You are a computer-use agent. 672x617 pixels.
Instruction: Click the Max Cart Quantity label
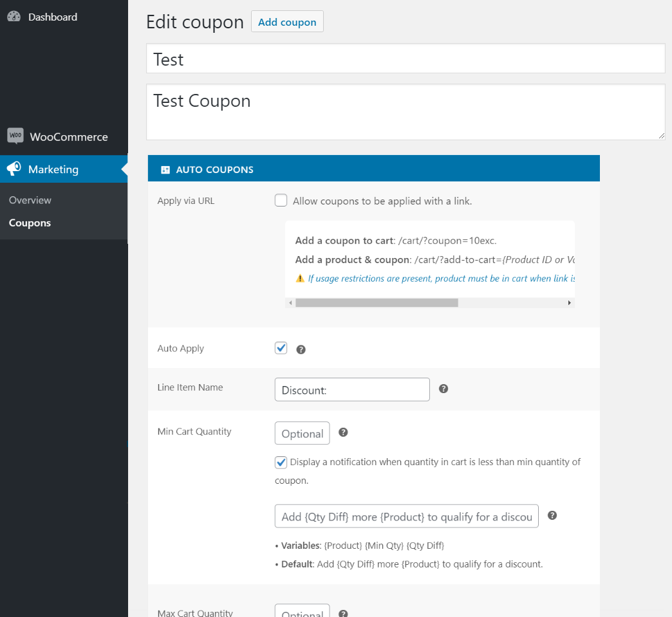coord(195,612)
